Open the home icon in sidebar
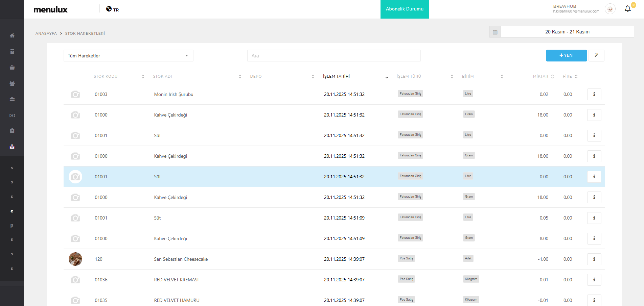Image resolution: width=644 pixels, height=306 pixels. point(12,35)
